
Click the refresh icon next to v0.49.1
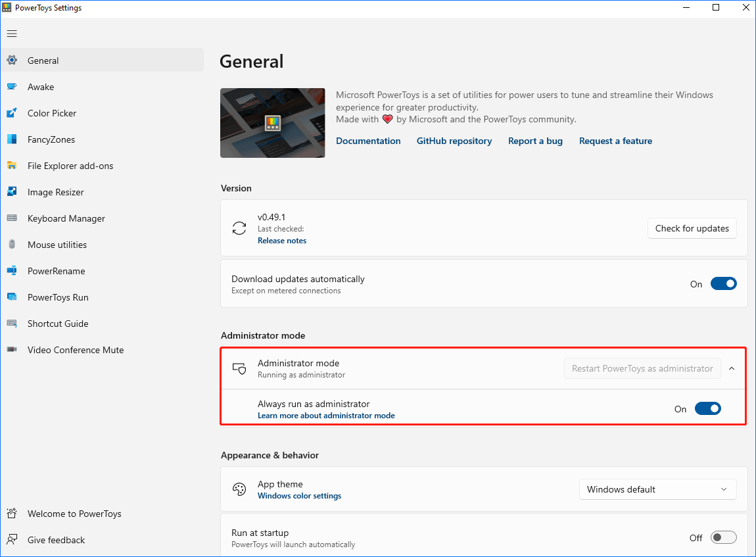tap(239, 228)
